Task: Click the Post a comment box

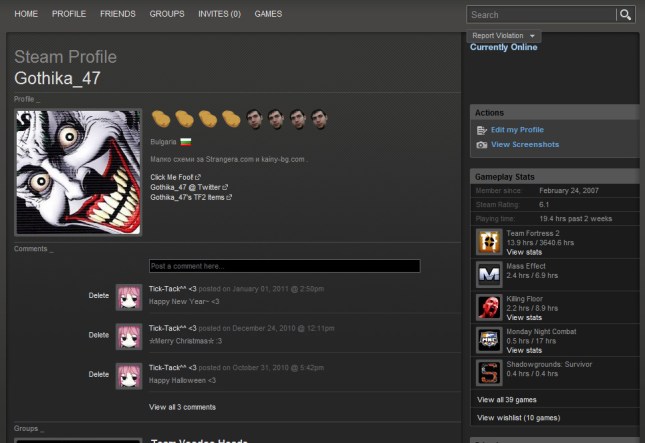Action: click(284, 266)
